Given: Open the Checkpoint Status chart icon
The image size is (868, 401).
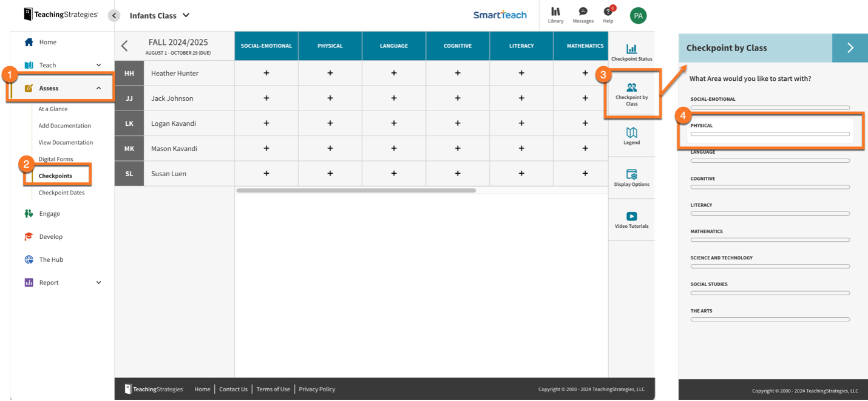Looking at the screenshot, I should [x=631, y=49].
